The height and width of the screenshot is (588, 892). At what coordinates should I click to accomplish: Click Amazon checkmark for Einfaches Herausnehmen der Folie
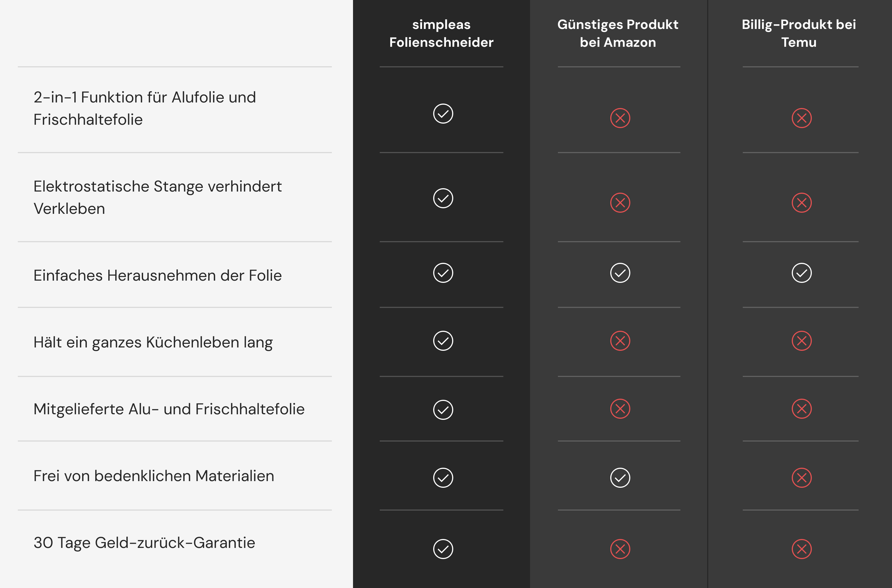(x=620, y=273)
